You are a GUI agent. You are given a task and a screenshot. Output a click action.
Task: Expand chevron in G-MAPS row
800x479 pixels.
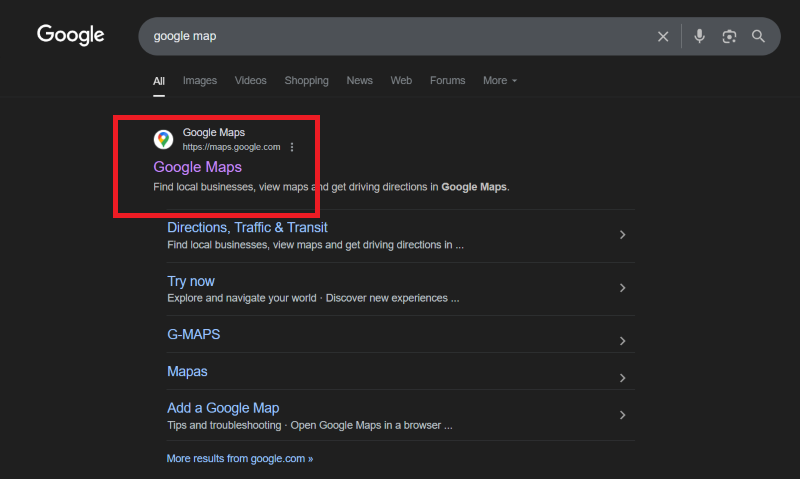pyautogui.click(x=622, y=341)
